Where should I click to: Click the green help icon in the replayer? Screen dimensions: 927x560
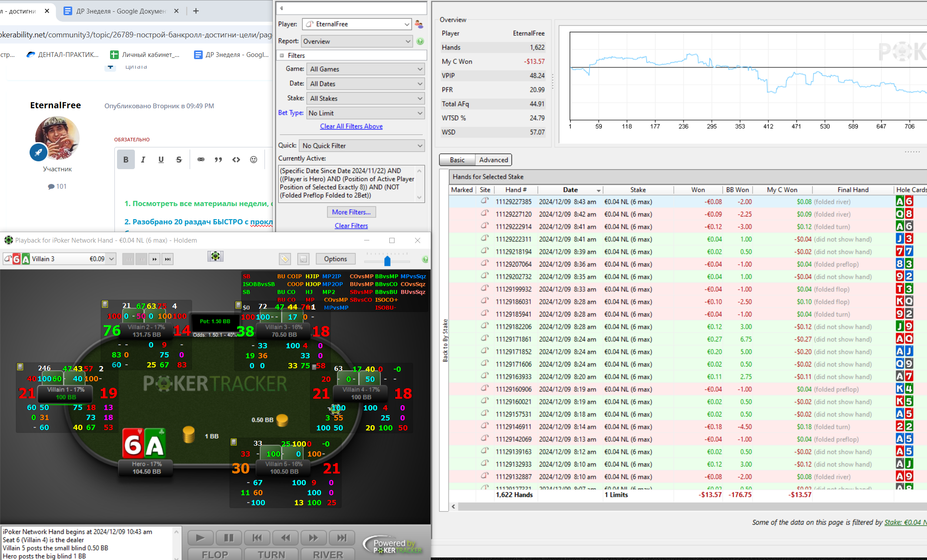pyautogui.click(x=425, y=260)
